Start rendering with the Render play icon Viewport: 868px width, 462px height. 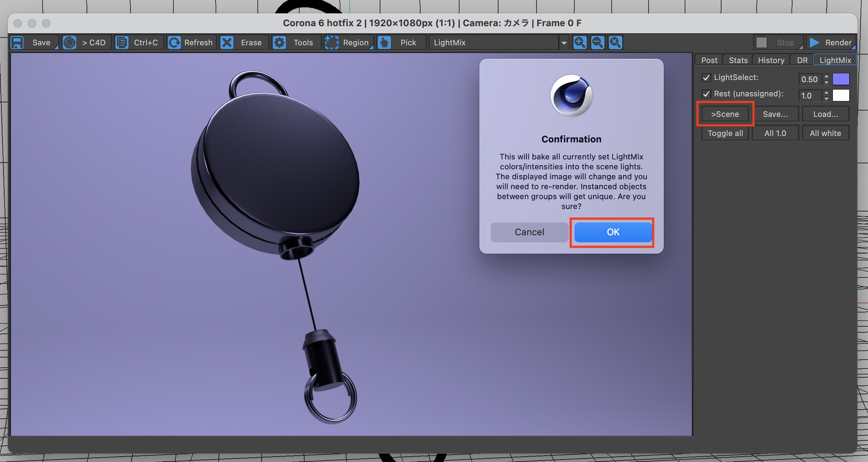point(814,43)
